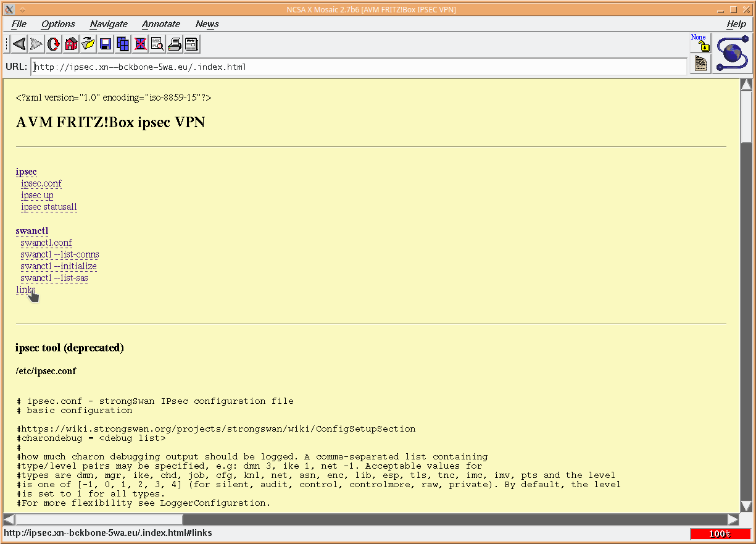
Task: Follow the 'swanctl --list-sas' link
Action: pos(54,278)
